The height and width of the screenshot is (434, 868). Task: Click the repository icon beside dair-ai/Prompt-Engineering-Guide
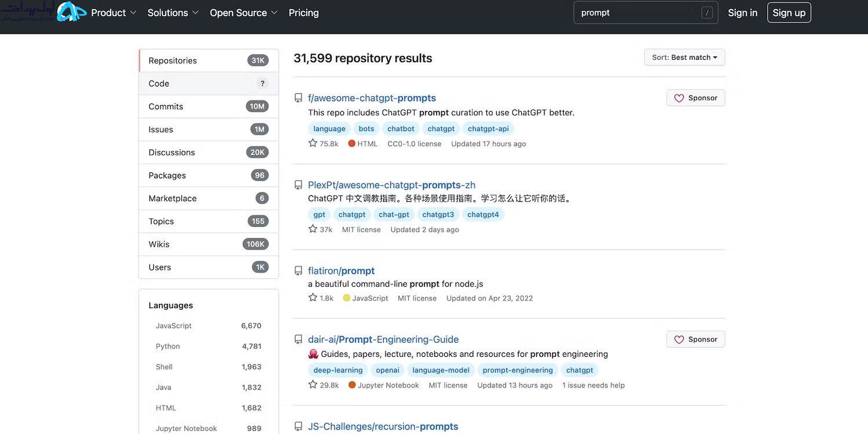point(298,339)
